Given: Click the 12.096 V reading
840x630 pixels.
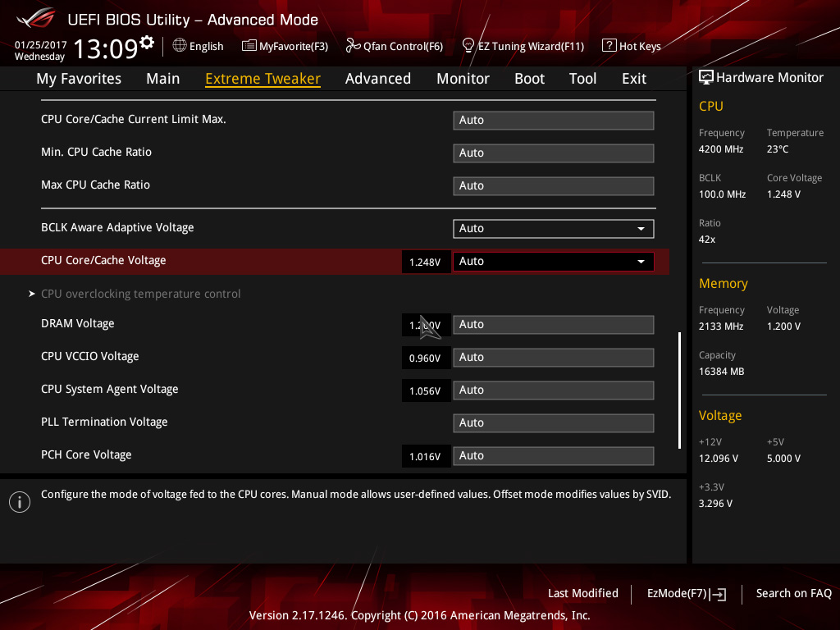Looking at the screenshot, I should 719,459.
